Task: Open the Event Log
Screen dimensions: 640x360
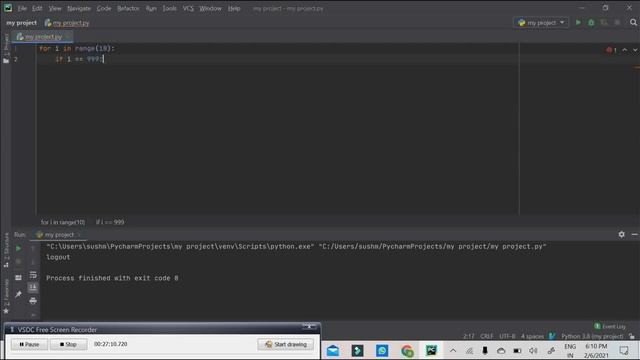Action: pos(610,326)
